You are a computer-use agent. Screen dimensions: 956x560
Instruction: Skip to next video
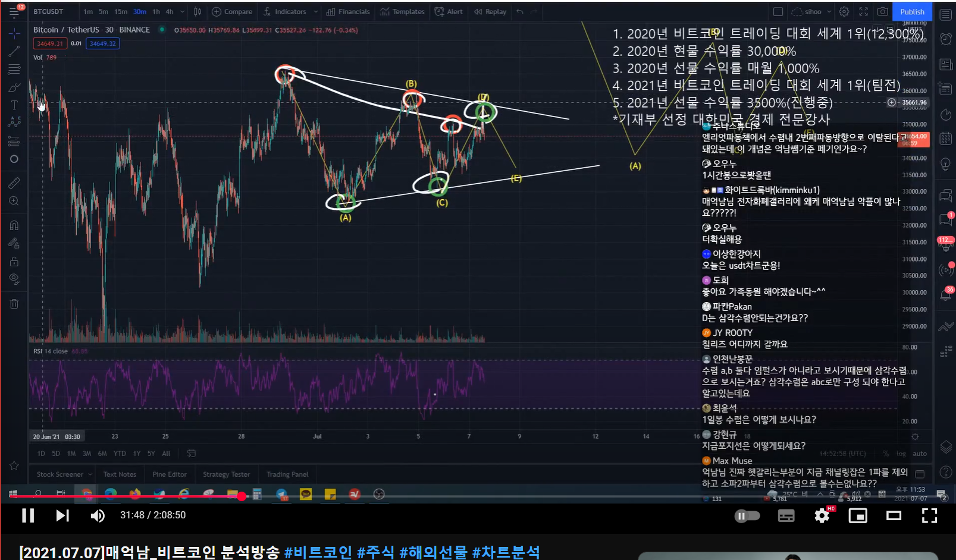62,515
